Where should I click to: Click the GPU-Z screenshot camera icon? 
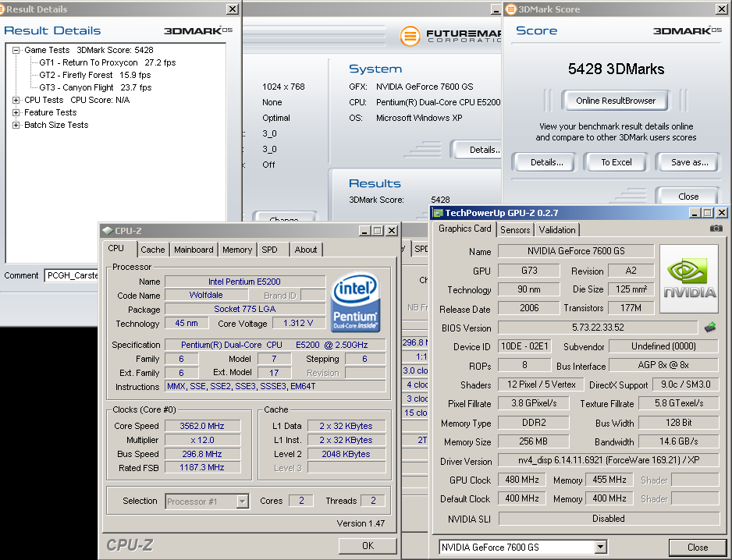(x=716, y=229)
